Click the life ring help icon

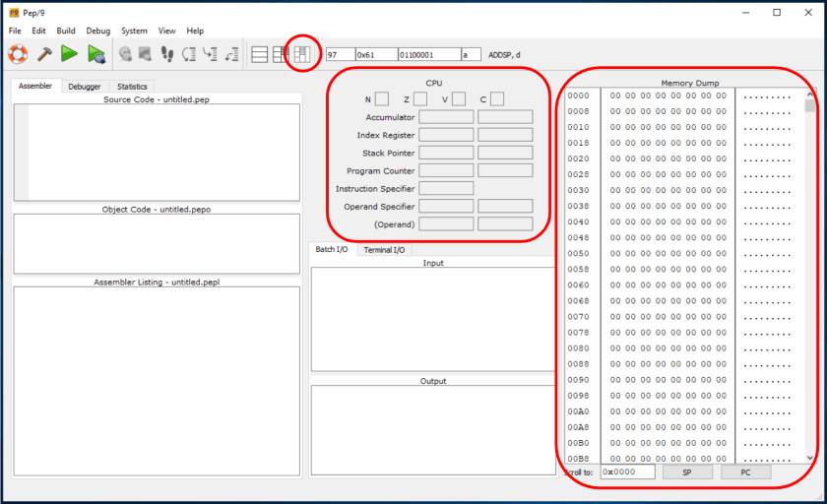point(18,54)
